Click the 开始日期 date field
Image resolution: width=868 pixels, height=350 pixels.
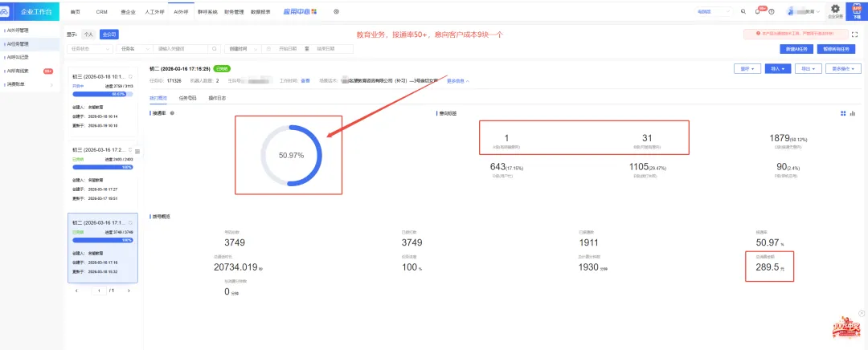[287, 49]
